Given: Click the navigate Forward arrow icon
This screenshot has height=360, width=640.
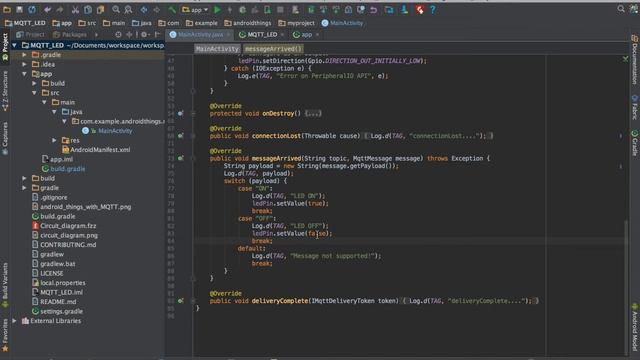Looking at the screenshot, I should pyautogui.click(x=157, y=9).
